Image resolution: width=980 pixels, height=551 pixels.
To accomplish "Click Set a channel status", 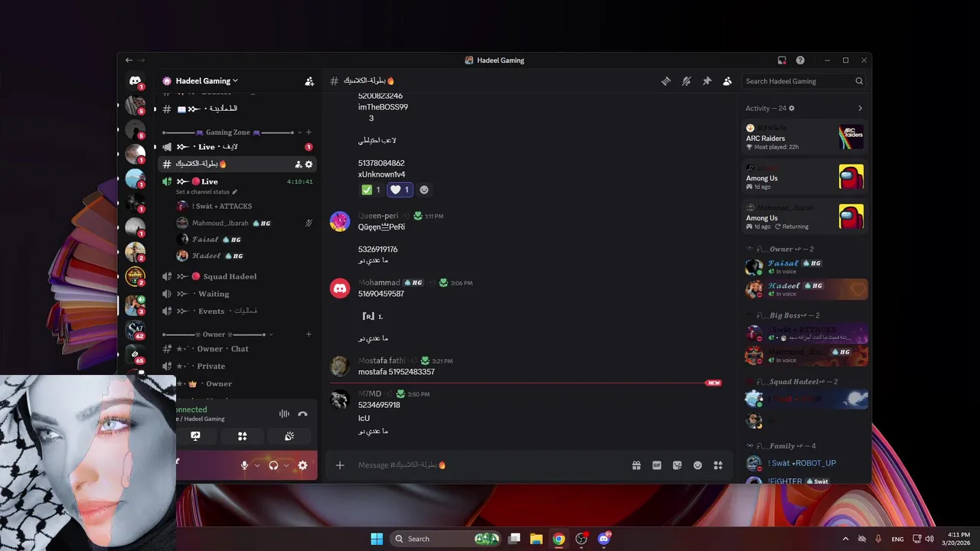I will pos(207,192).
